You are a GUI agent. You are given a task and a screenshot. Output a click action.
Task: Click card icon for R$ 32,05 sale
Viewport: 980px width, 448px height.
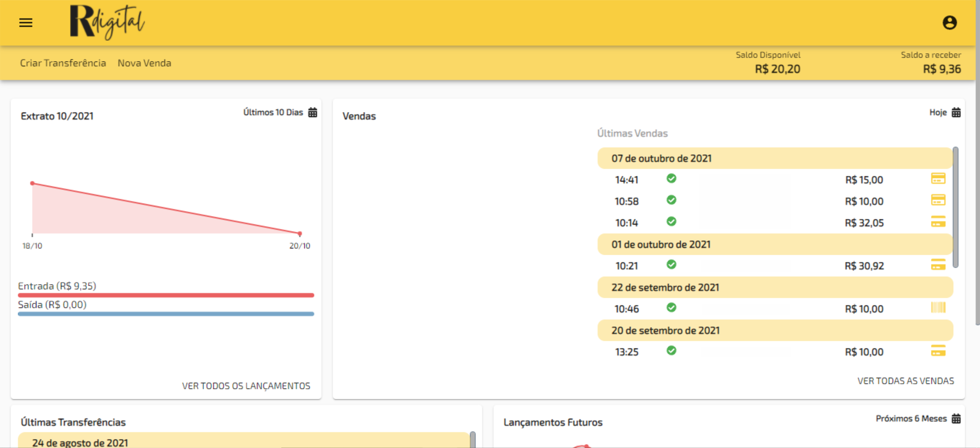tap(938, 221)
